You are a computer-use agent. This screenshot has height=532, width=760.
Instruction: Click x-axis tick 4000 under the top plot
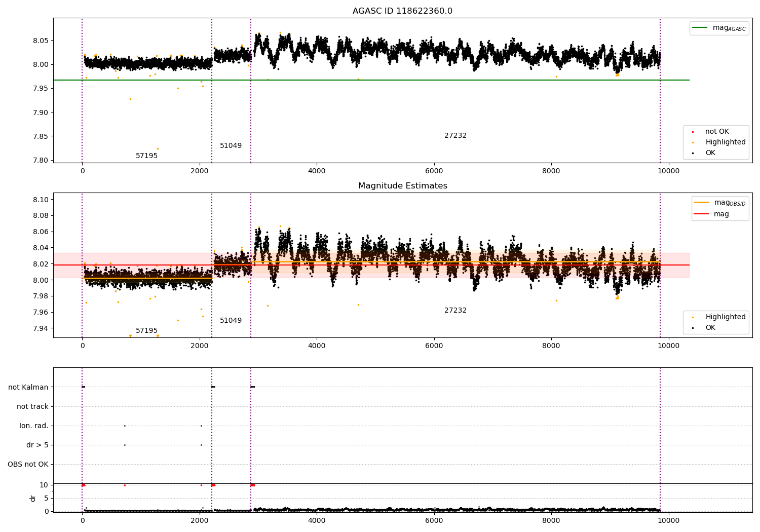click(x=317, y=171)
